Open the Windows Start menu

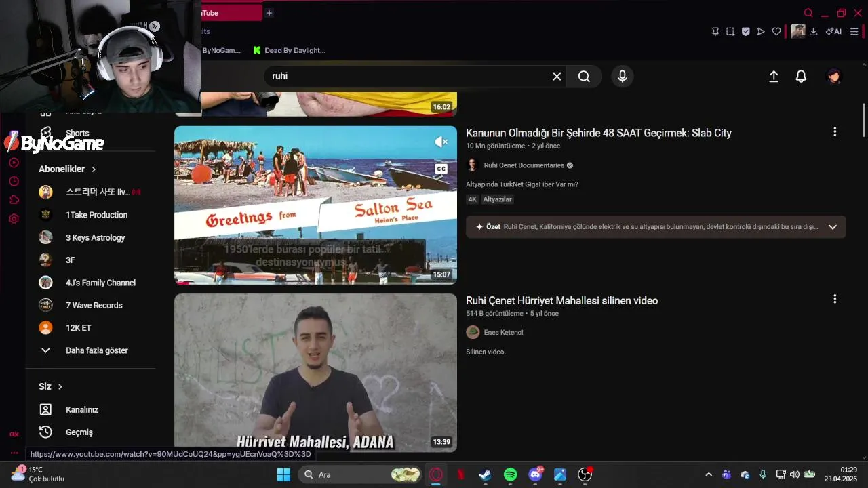(x=283, y=474)
